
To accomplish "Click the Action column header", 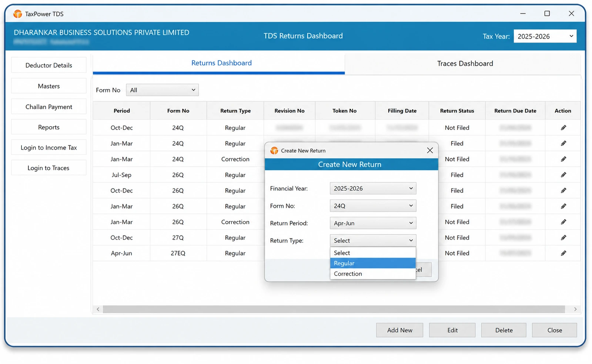I will [x=563, y=111].
